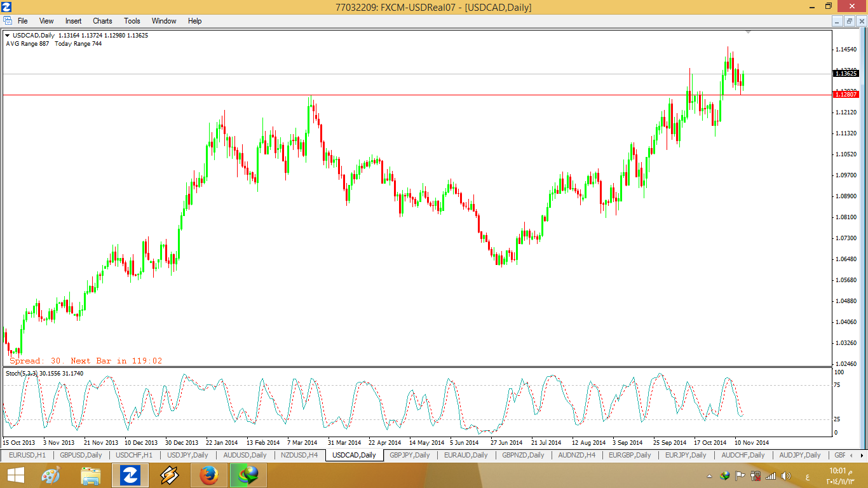Screen dimensions: 868x488
Task: Open the Windows Start button
Action: tap(15, 475)
